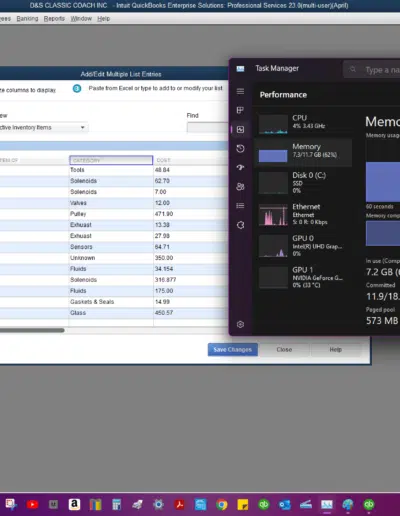Open Outlook from the taskbar
The image size is (400, 516).
(x=285, y=504)
